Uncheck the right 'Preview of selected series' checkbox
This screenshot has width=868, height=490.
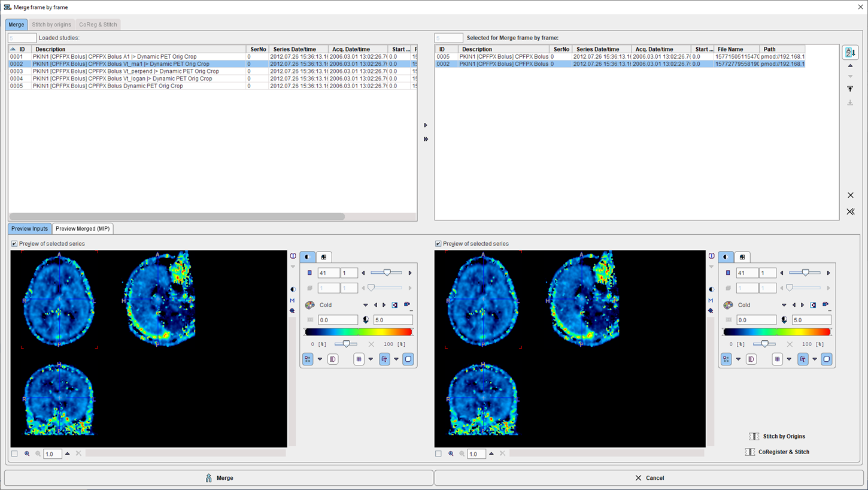coord(438,244)
